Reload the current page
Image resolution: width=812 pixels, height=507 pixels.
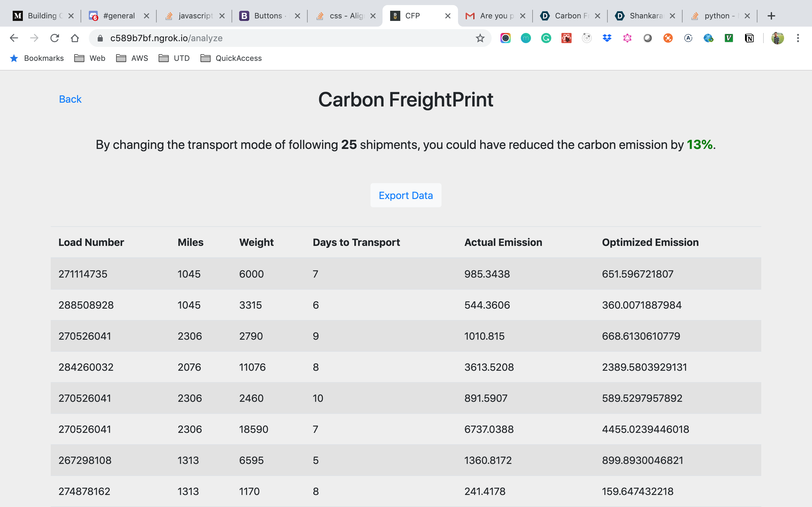[x=55, y=38]
